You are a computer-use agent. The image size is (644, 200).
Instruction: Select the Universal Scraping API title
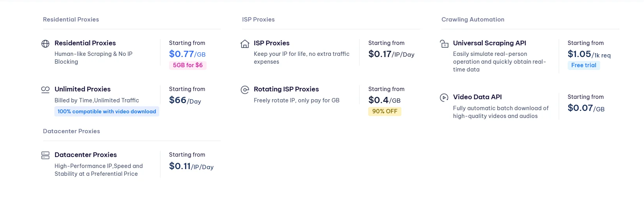(489, 43)
